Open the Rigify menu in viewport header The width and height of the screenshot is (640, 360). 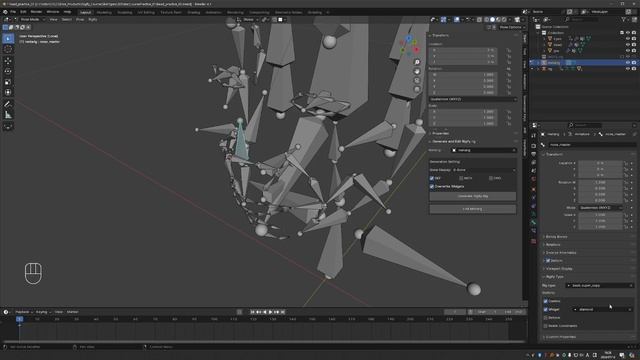click(93, 19)
